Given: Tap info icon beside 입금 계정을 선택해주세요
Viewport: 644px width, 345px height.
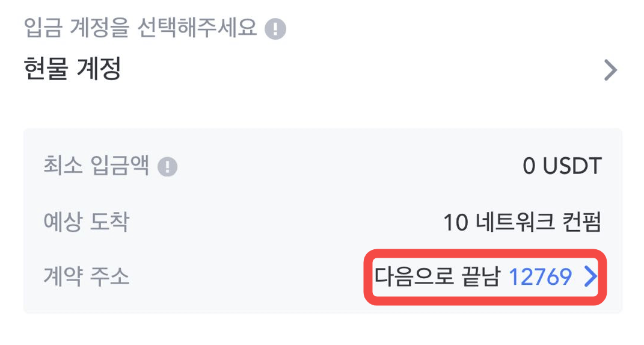Looking at the screenshot, I should pos(275,29).
